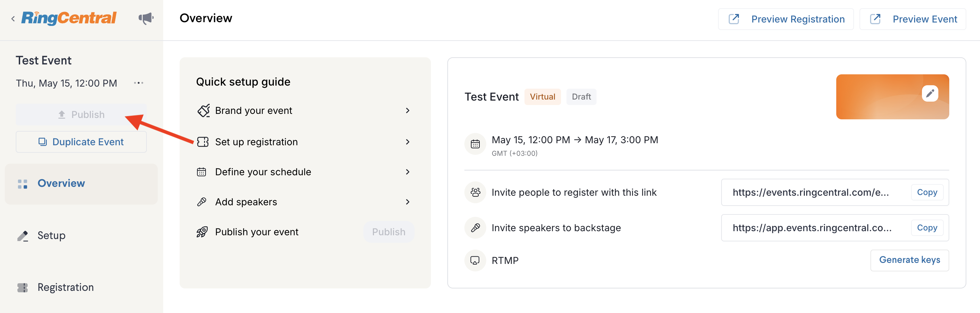Click the microphone icon for Add speakers
Viewport: 980px width, 313px height.
point(201,202)
